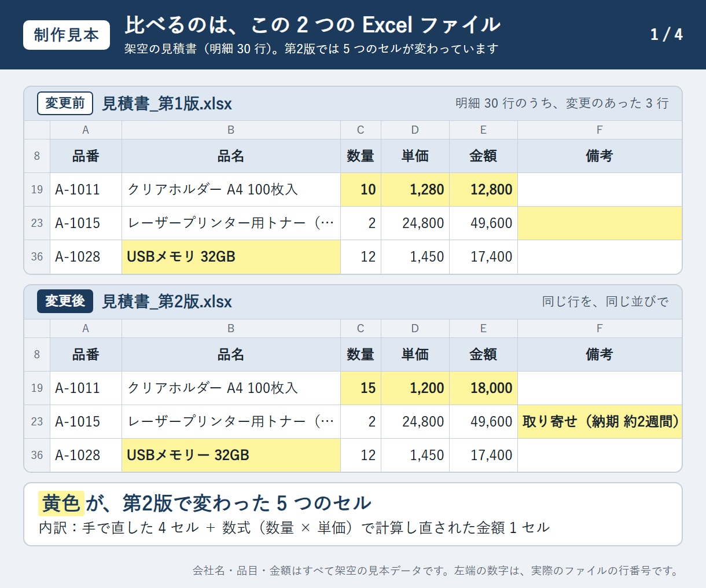Click the 内訳 breakdown line

tap(294, 528)
